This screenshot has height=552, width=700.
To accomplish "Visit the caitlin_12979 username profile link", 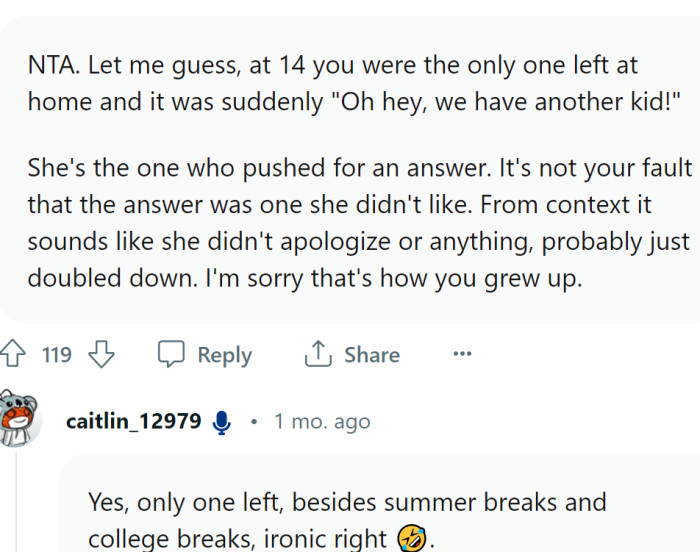I will pyautogui.click(x=133, y=421).
